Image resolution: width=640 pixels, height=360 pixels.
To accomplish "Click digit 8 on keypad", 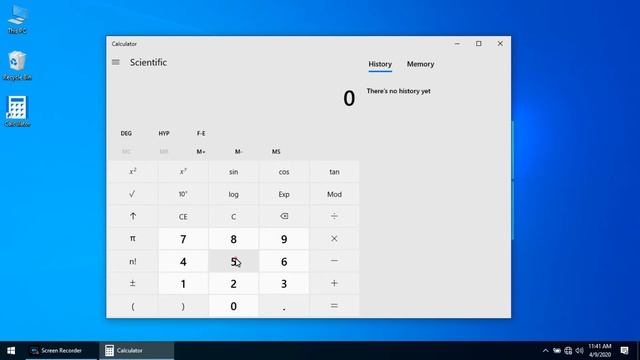I will pos(233,239).
